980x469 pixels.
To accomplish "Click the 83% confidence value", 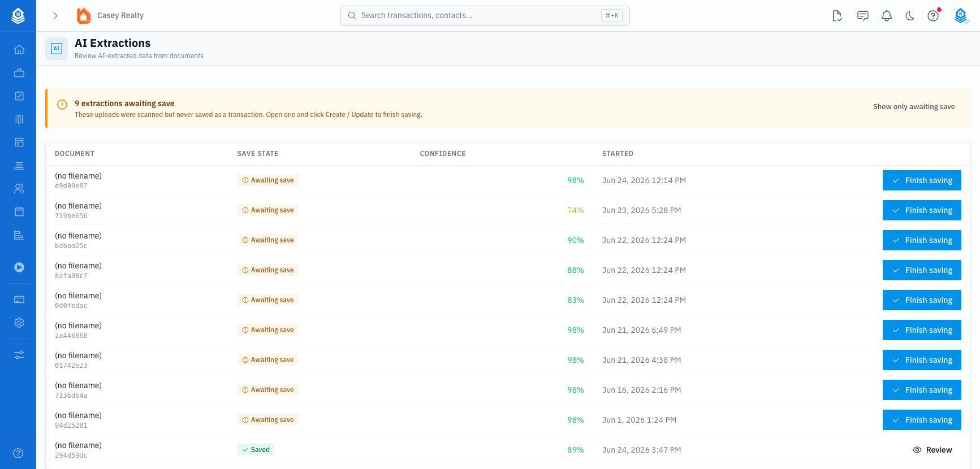I will (x=576, y=300).
